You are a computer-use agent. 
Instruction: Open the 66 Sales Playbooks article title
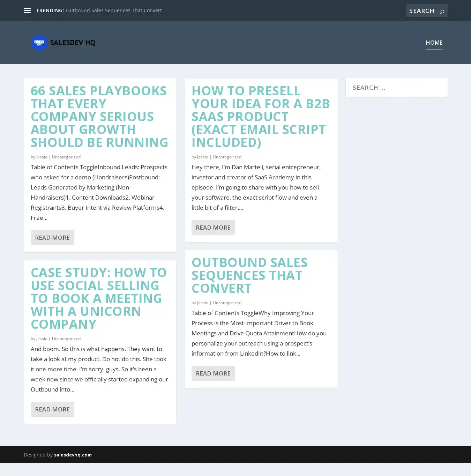coord(99,116)
